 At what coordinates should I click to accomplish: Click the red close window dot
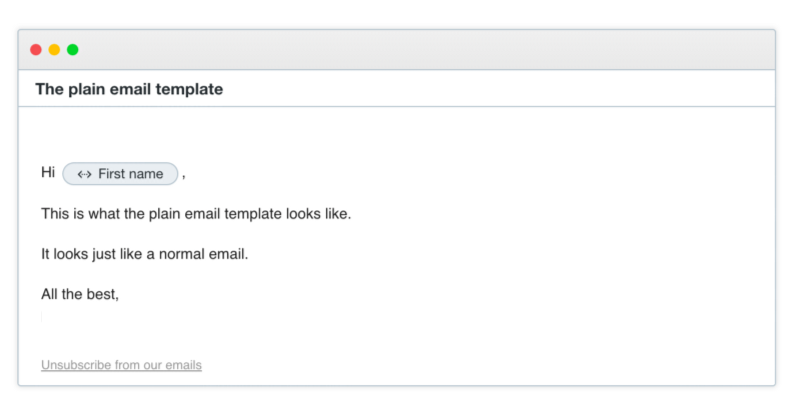coord(36,49)
